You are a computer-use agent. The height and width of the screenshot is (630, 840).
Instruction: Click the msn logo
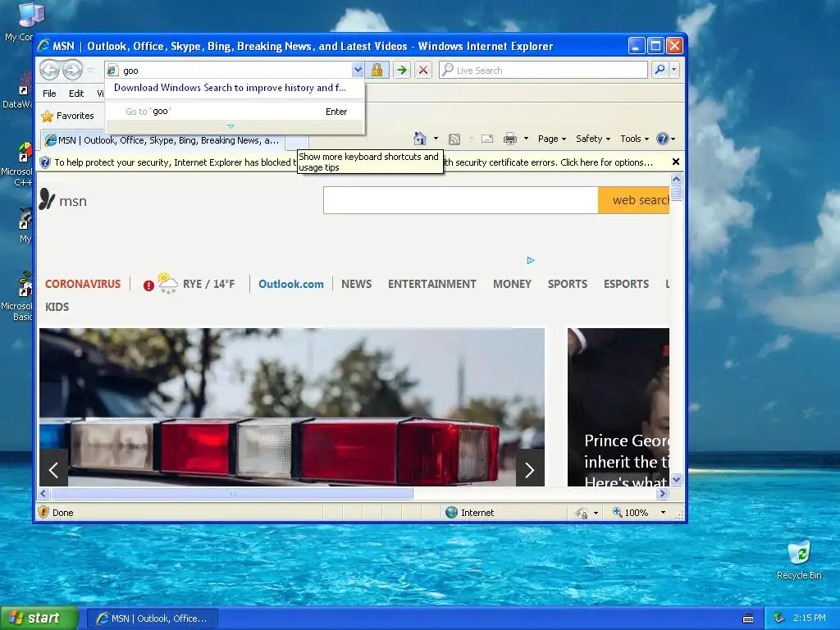coord(63,199)
